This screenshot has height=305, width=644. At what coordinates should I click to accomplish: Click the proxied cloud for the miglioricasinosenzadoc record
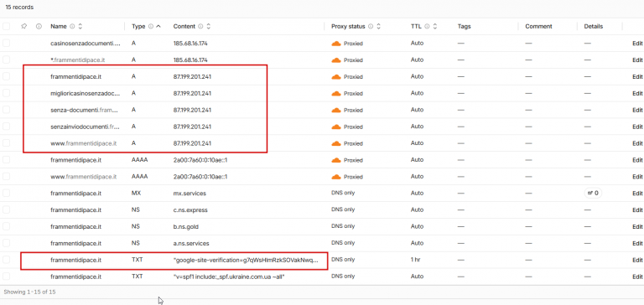336,94
